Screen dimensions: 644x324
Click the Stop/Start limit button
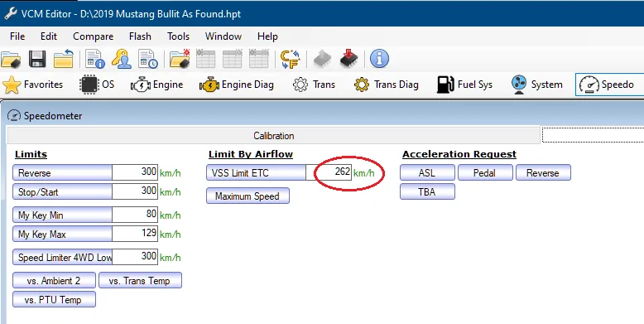click(x=62, y=191)
